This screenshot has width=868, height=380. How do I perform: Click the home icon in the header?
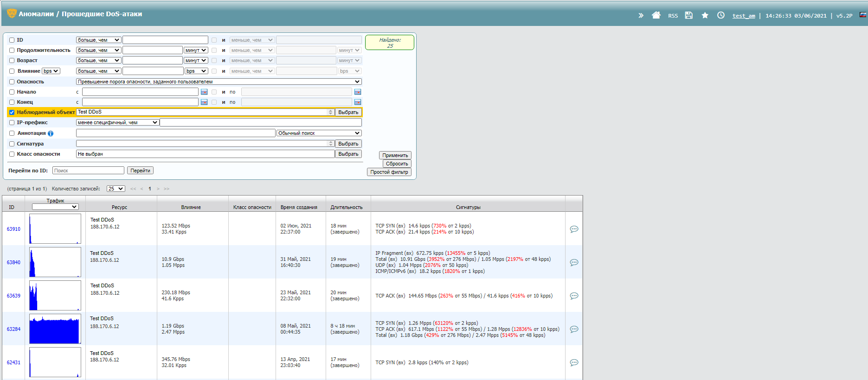tap(656, 15)
